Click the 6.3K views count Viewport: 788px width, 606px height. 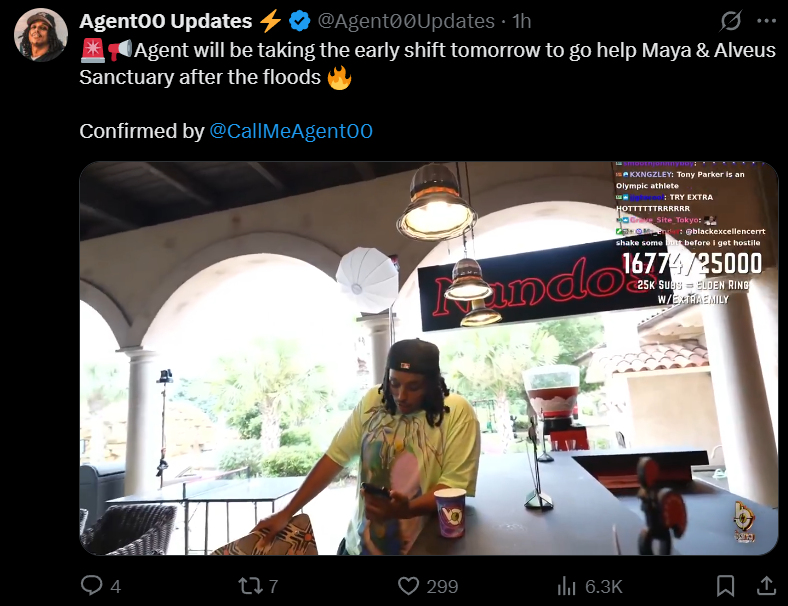coord(604,586)
